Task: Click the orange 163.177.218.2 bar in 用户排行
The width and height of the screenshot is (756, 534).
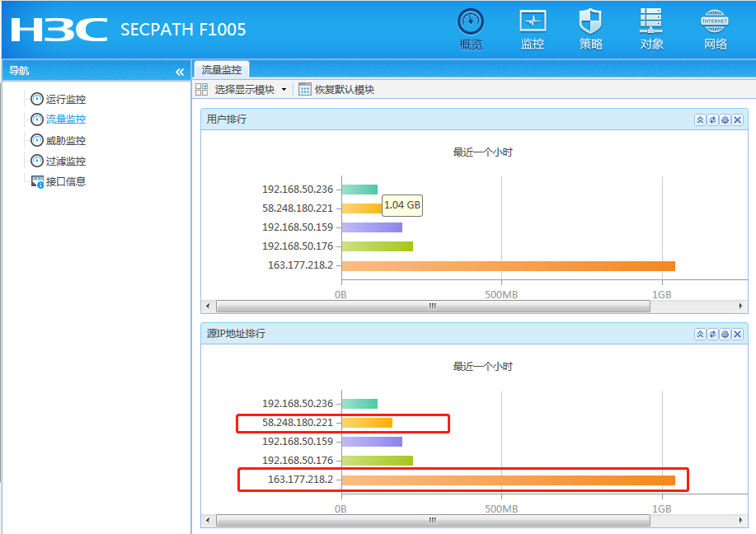Action: [508, 266]
